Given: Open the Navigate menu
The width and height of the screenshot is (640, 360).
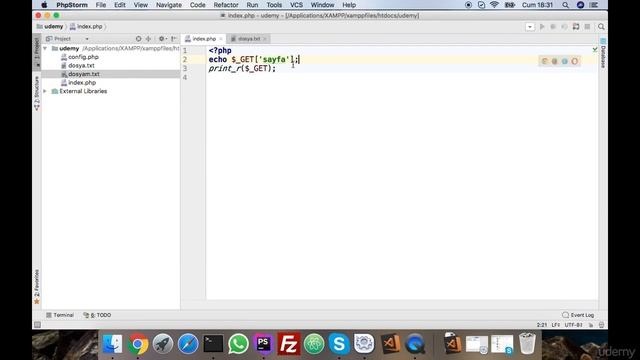Looking at the screenshot, I should (x=169, y=5).
